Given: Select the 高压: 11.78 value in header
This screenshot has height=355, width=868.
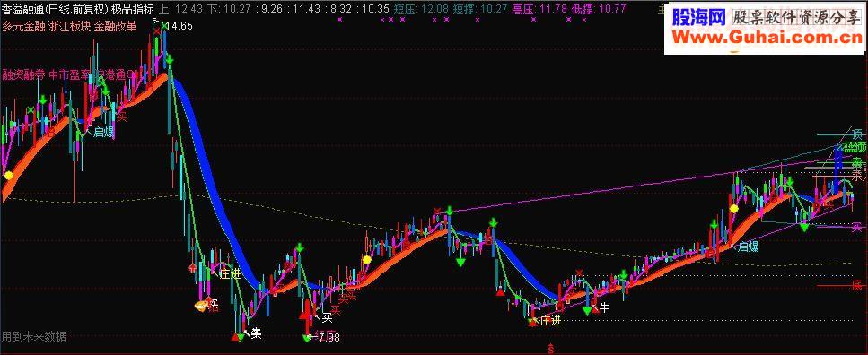Looking at the screenshot, I should click(539, 9).
